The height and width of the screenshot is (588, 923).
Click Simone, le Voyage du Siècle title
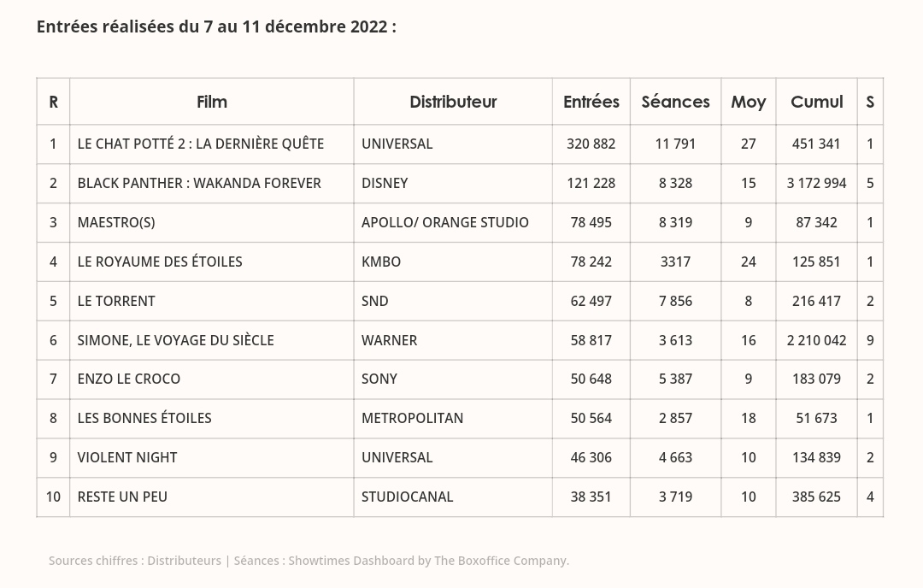pyautogui.click(x=175, y=340)
